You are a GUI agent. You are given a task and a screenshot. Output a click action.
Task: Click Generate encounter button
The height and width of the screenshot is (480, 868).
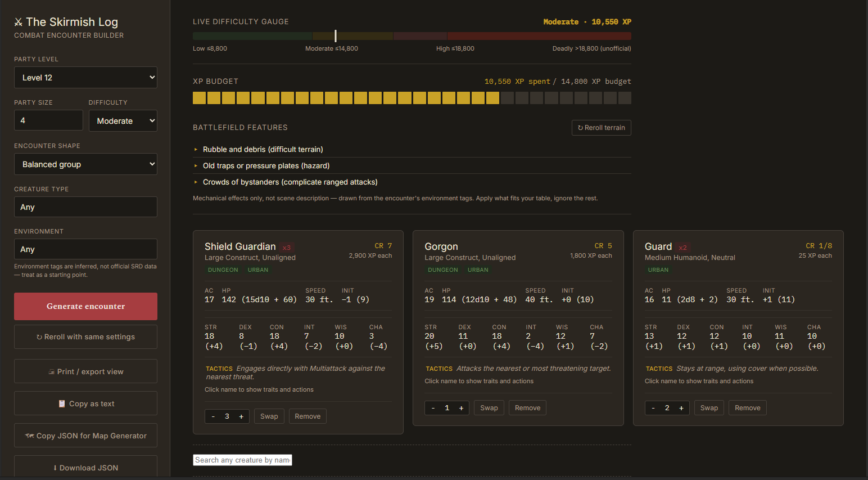click(85, 306)
